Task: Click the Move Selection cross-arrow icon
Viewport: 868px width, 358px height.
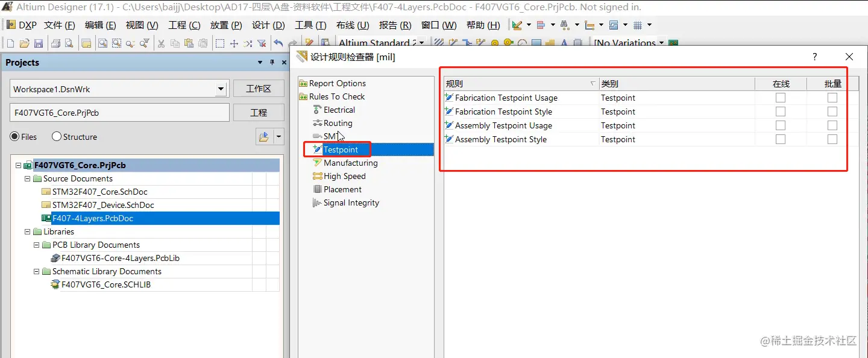Action: (234, 43)
